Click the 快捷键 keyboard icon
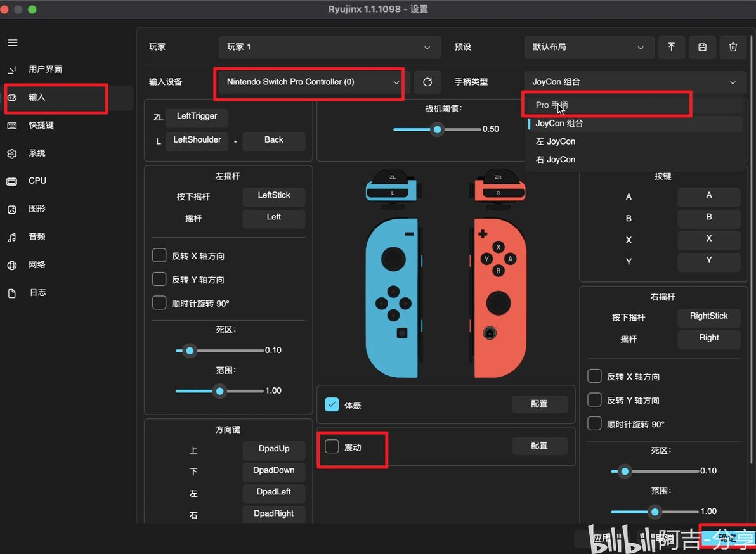The width and height of the screenshot is (756, 554). pyautogui.click(x=12, y=126)
